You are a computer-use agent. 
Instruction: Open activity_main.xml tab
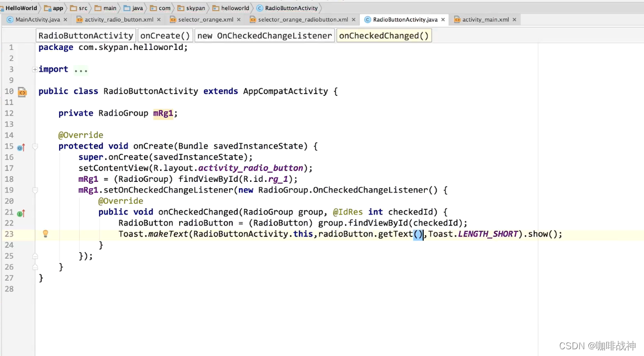(x=486, y=20)
